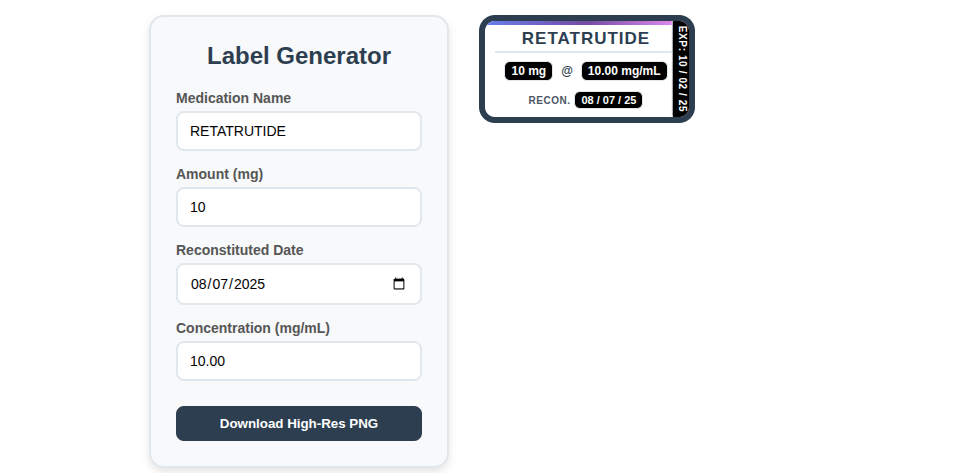Select the month portion of the date field
The height and width of the screenshot is (473, 972).
click(x=199, y=284)
